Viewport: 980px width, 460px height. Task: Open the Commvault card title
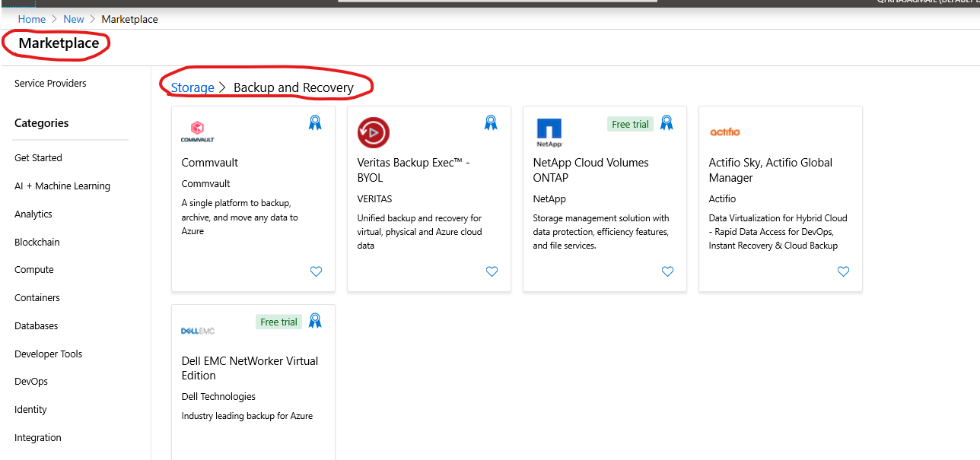pyautogui.click(x=210, y=163)
